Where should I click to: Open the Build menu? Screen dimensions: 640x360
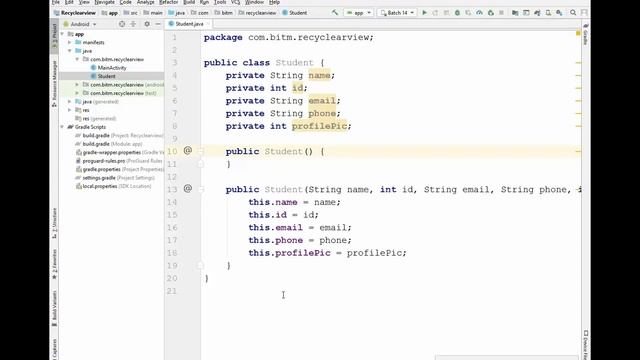[189, 2]
